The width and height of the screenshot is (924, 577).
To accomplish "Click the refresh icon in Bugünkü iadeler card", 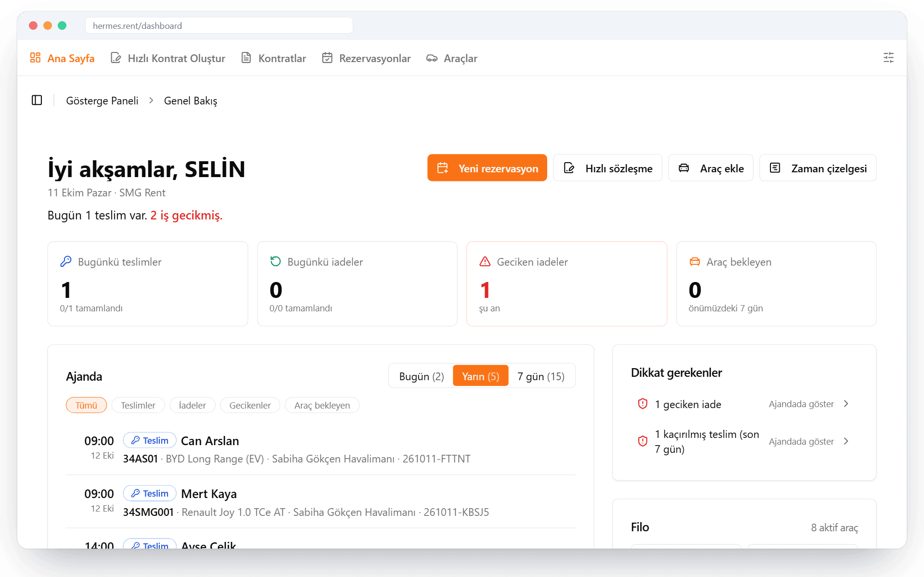I will (x=275, y=261).
